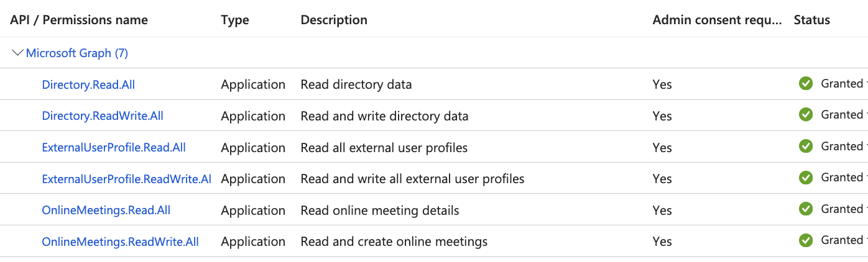
Task: Click the Description column header
Action: (x=334, y=20)
